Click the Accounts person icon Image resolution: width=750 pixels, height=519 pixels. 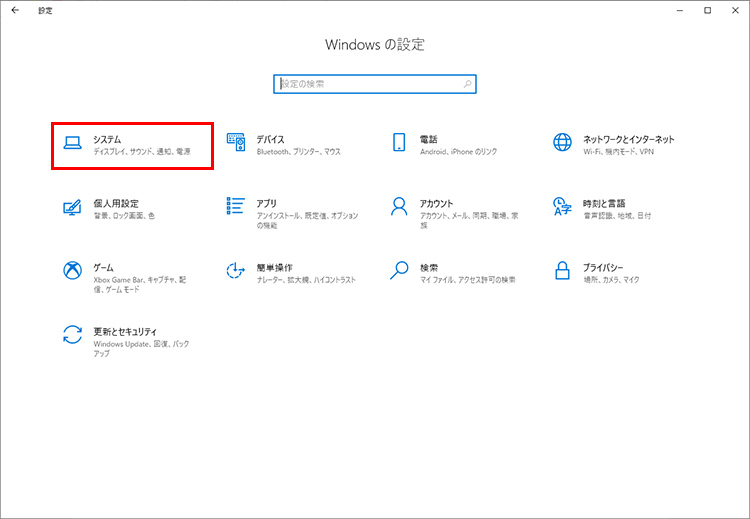click(399, 207)
